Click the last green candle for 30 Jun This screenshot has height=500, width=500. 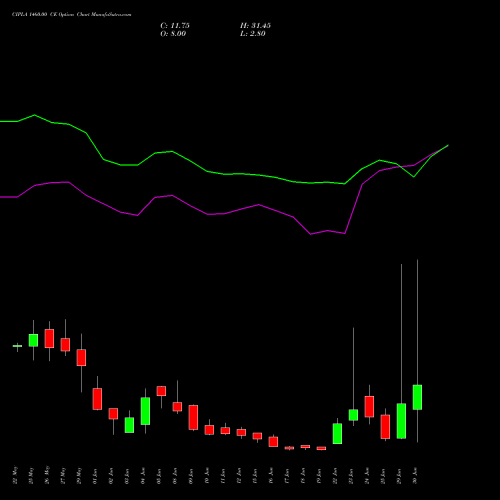[x=417, y=397]
